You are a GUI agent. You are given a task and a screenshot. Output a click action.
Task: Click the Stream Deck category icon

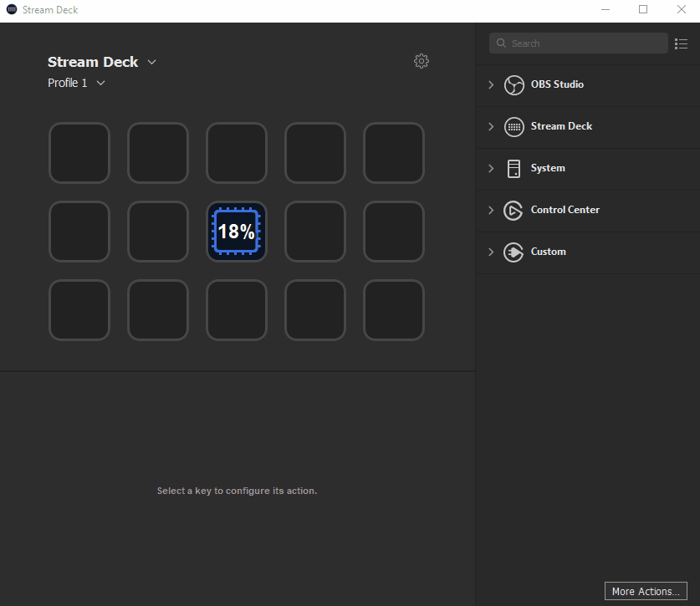(x=514, y=127)
